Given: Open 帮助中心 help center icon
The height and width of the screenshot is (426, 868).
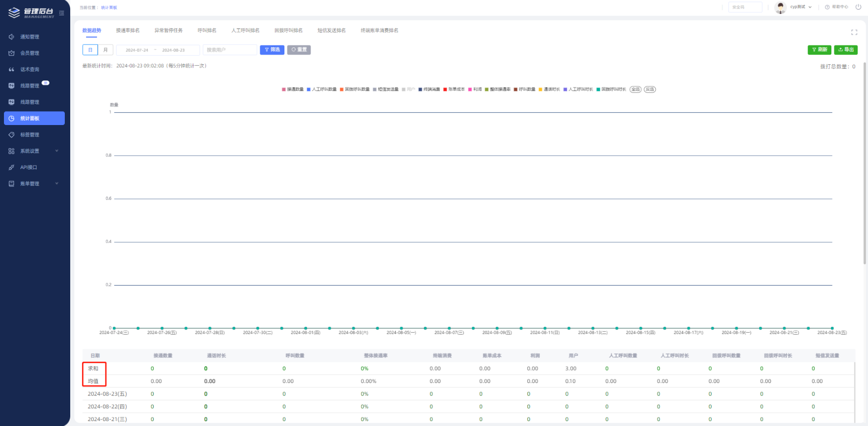Looking at the screenshot, I should click(827, 7).
